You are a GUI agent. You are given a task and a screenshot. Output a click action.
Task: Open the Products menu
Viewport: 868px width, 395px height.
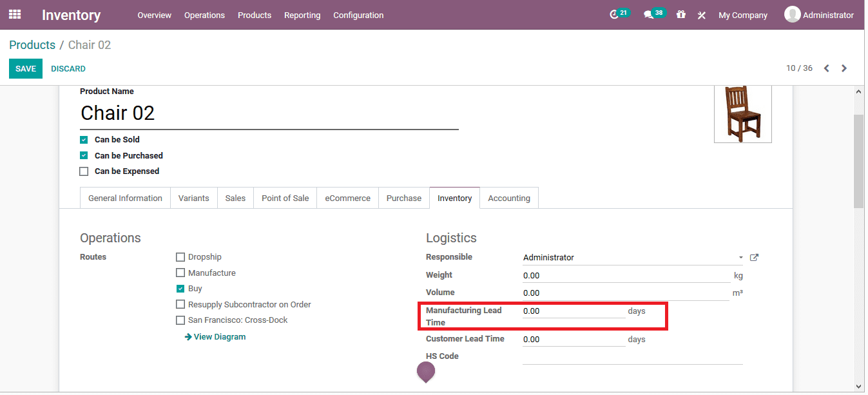point(255,15)
